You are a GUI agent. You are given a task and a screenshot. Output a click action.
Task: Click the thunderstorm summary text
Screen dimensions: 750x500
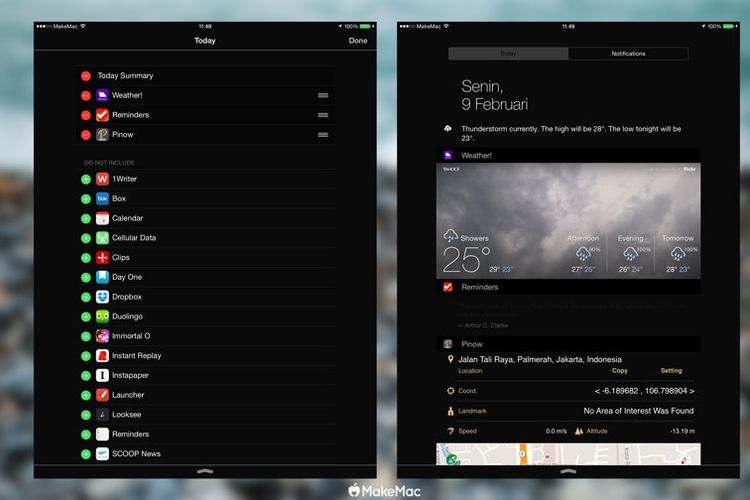tap(571, 133)
